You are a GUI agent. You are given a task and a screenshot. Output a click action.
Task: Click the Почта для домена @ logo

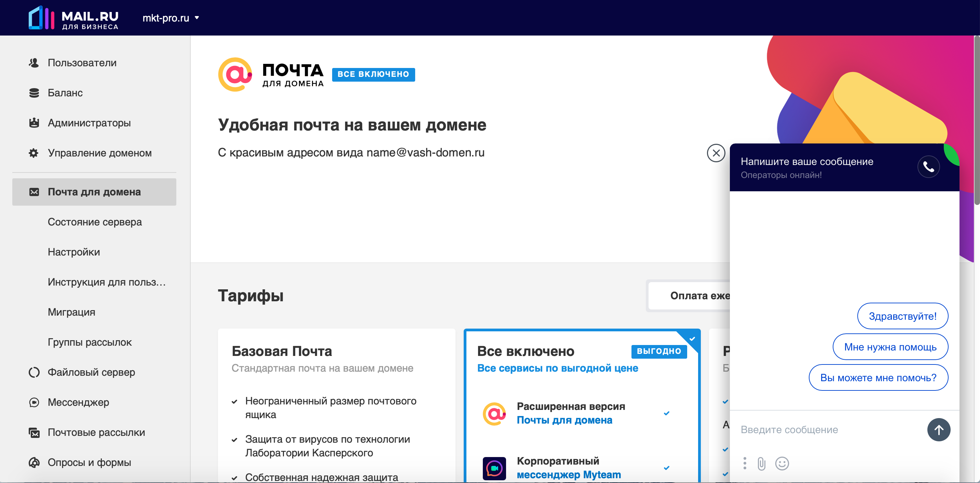(235, 74)
